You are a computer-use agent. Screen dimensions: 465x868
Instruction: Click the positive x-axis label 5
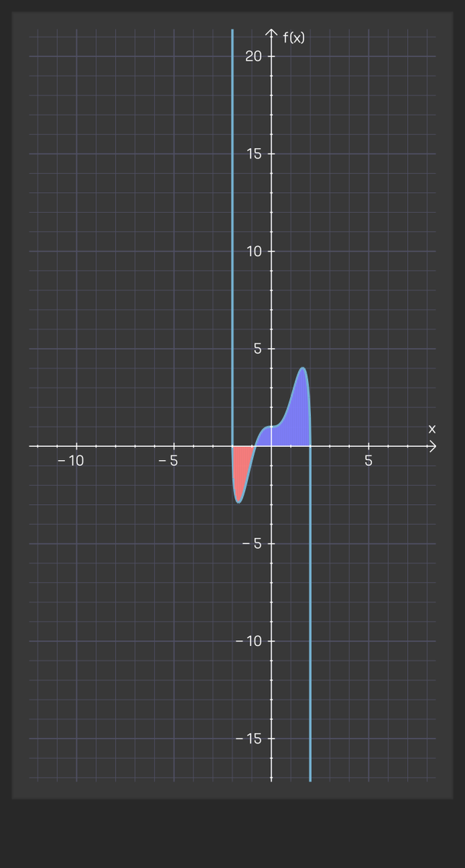tap(368, 461)
